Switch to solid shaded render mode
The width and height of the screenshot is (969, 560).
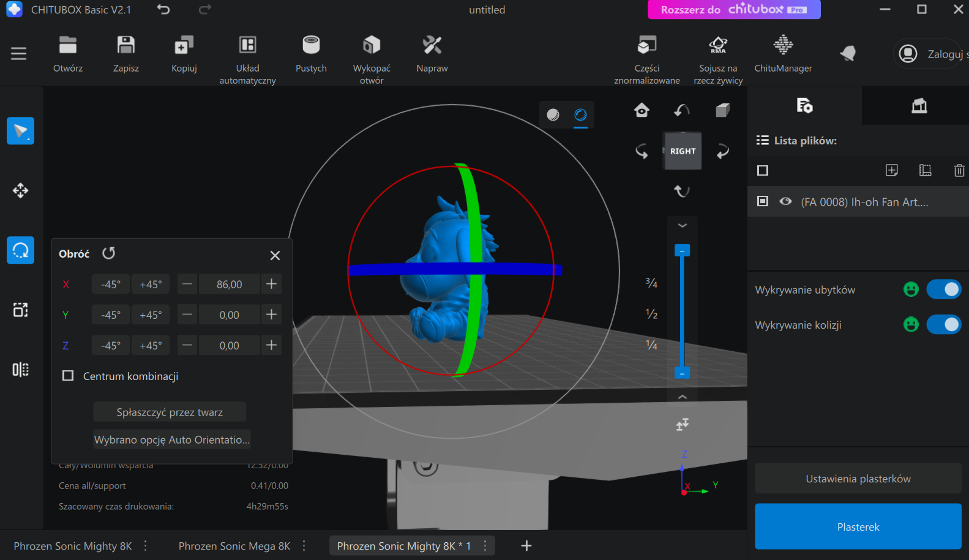(x=553, y=114)
